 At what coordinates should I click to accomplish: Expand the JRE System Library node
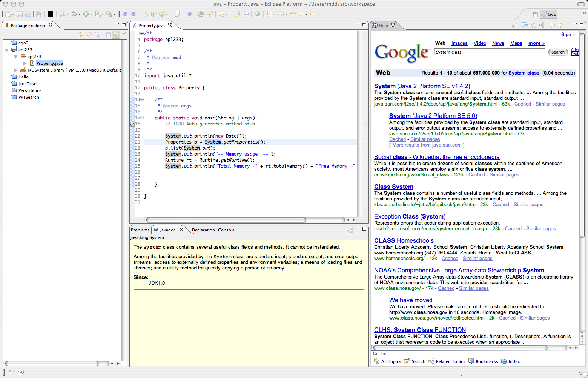(15, 70)
